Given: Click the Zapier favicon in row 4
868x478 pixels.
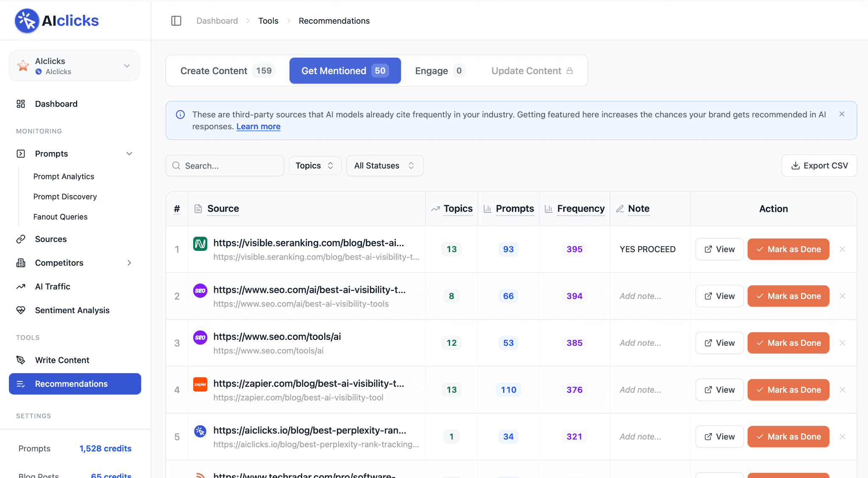Looking at the screenshot, I should pos(200,384).
